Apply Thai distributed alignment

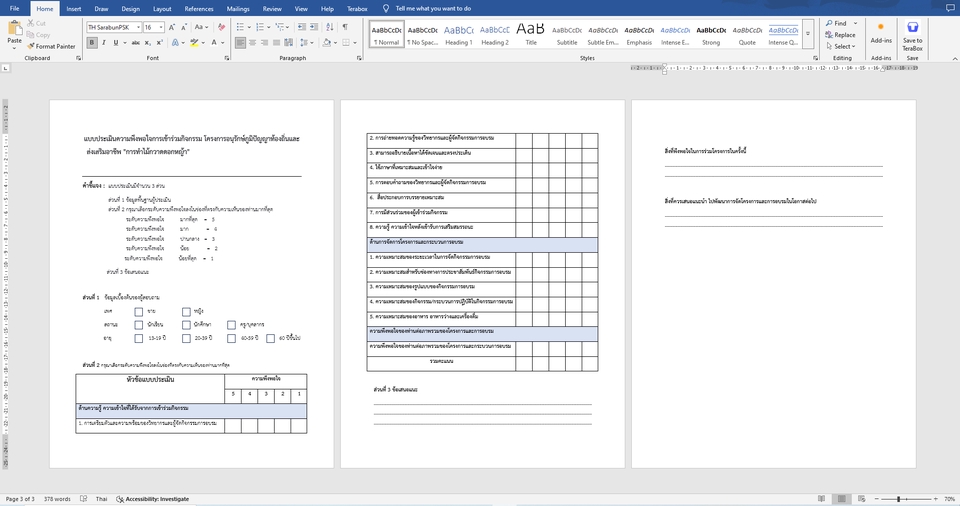click(289, 42)
